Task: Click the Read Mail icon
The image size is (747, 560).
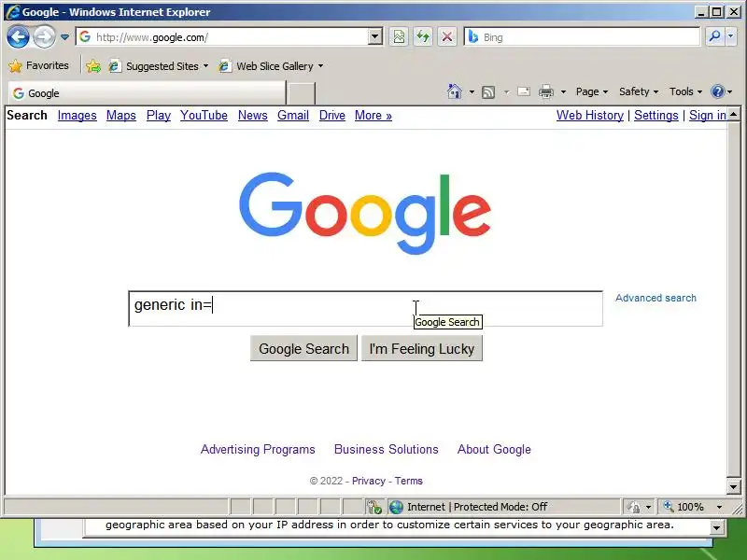Action: (x=524, y=91)
